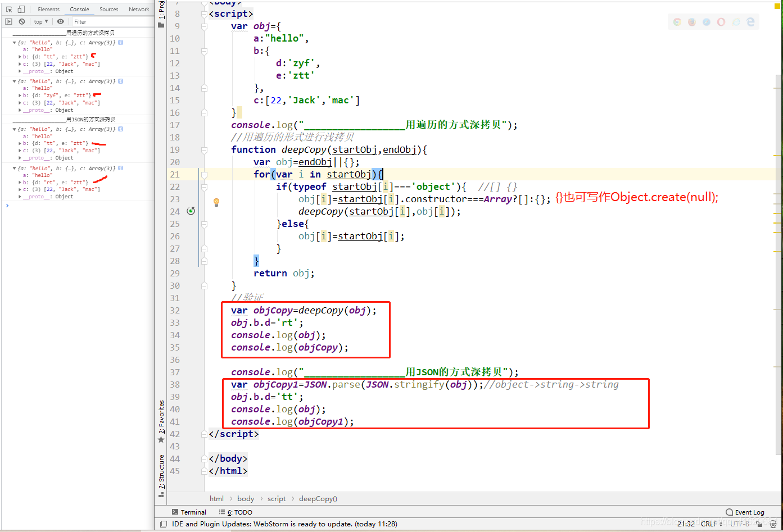Image resolution: width=783 pixels, height=532 pixels.
Task: Open in Safari browser icon
Action: [x=707, y=22]
